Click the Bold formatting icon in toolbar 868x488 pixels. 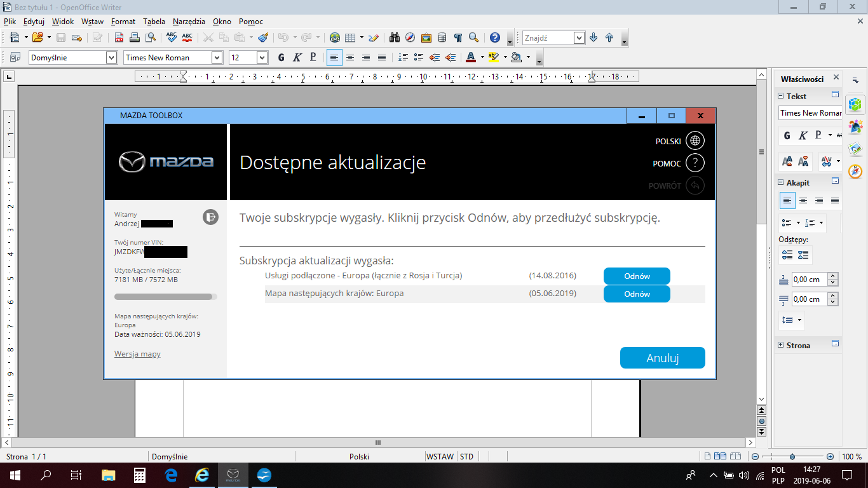click(281, 58)
